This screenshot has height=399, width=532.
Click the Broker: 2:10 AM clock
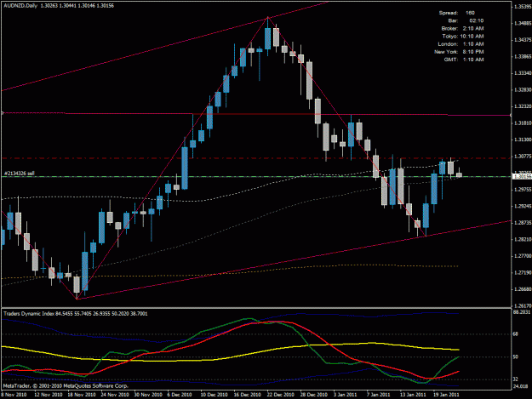pos(462,28)
